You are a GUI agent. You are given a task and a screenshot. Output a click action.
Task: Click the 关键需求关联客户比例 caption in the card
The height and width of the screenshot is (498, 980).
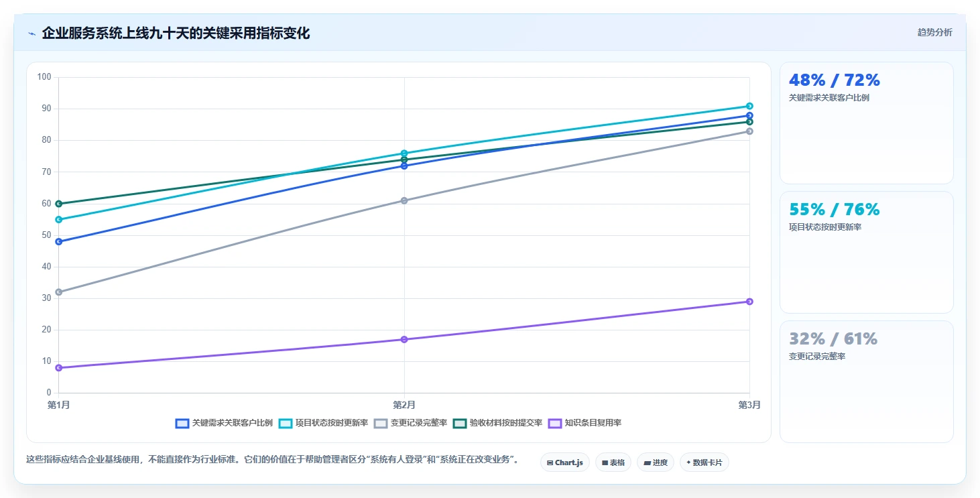829,98
